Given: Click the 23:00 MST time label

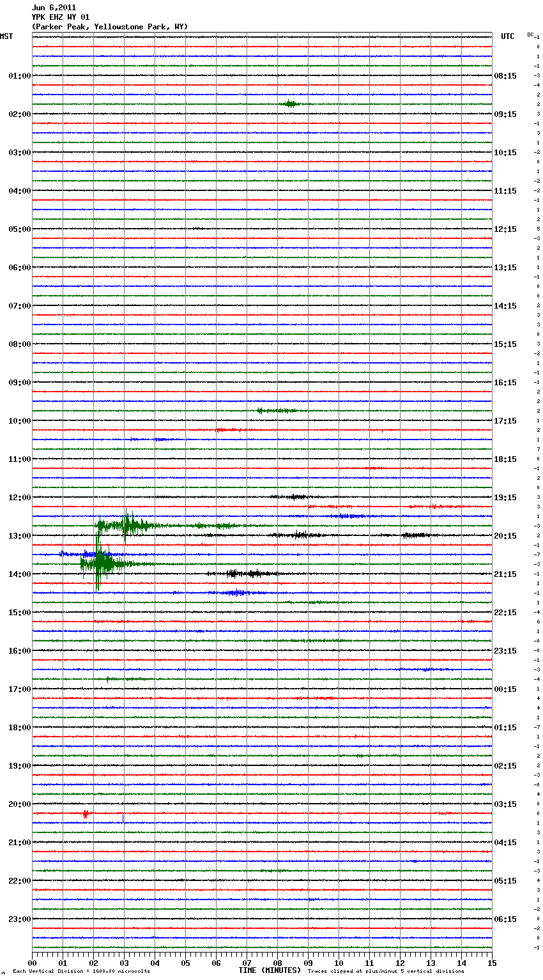Looking at the screenshot, I should [x=19, y=919].
